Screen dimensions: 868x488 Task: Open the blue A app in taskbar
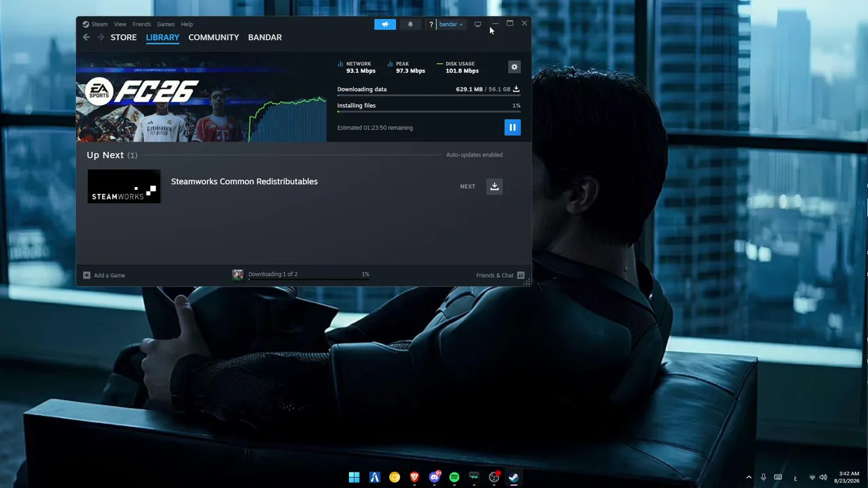point(374,477)
